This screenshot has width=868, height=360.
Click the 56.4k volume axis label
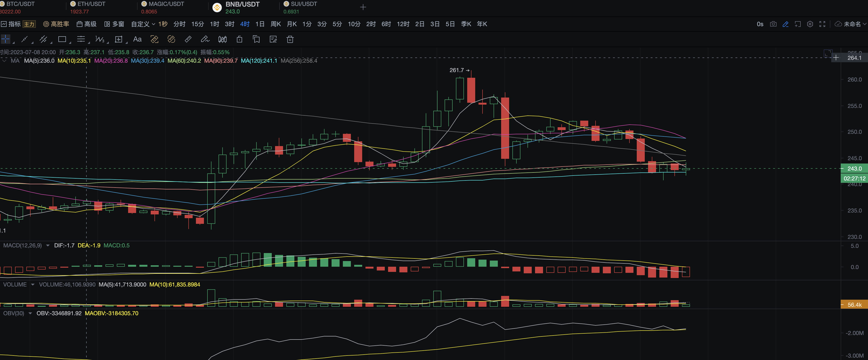click(x=854, y=304)
